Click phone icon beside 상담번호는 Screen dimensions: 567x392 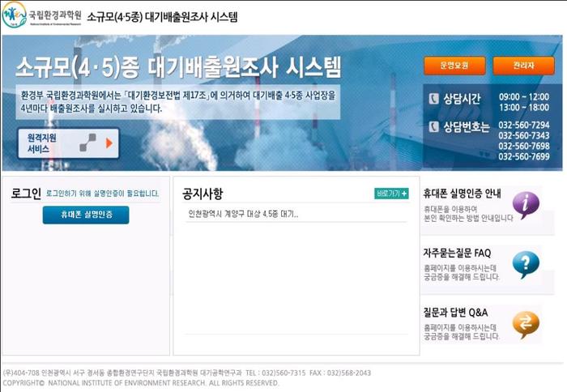[433, 126]
